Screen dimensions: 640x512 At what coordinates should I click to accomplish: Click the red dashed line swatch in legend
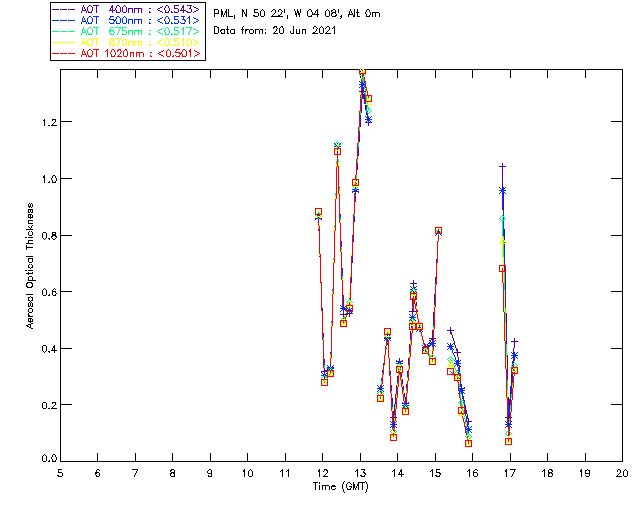63,53
